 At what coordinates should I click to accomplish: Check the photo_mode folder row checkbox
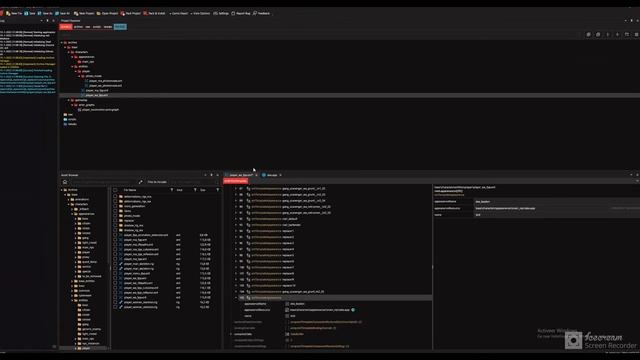pos(115,216)
